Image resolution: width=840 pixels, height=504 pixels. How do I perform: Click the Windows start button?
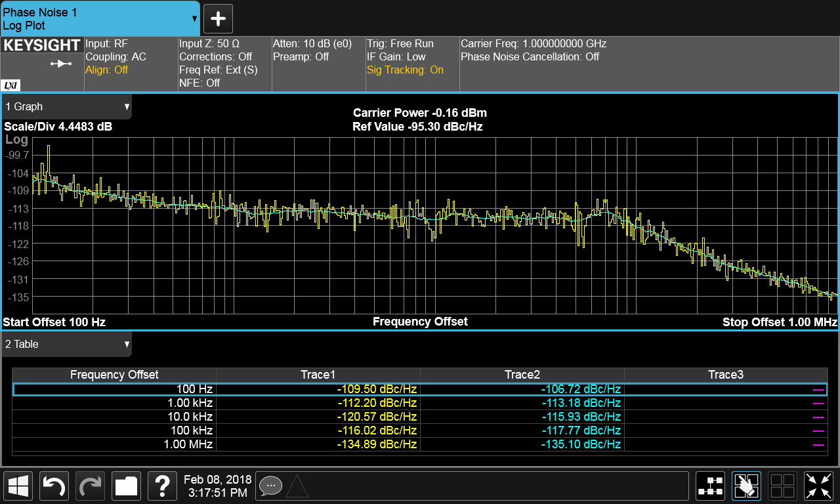(x=19, y=486)
